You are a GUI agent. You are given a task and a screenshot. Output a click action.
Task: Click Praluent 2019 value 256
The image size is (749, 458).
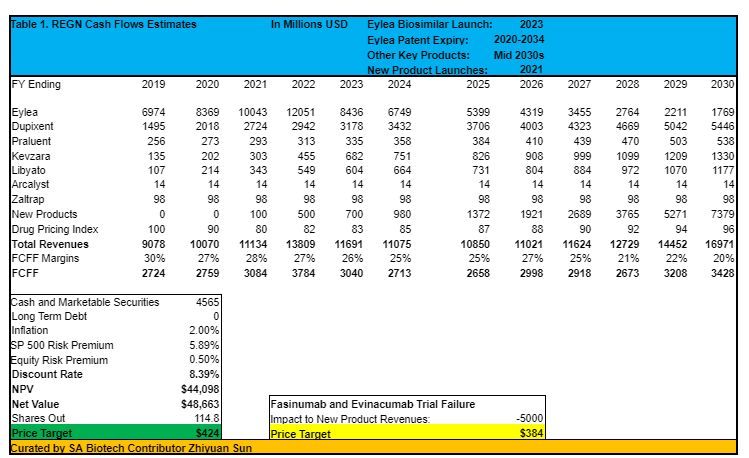pos(156,141)
